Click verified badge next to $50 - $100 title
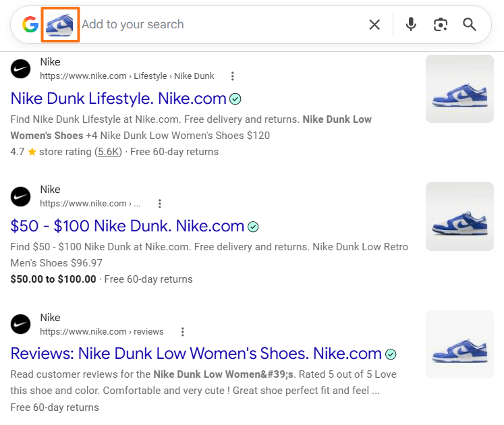This screenshot has height=425, width=504. pos(253,227)
